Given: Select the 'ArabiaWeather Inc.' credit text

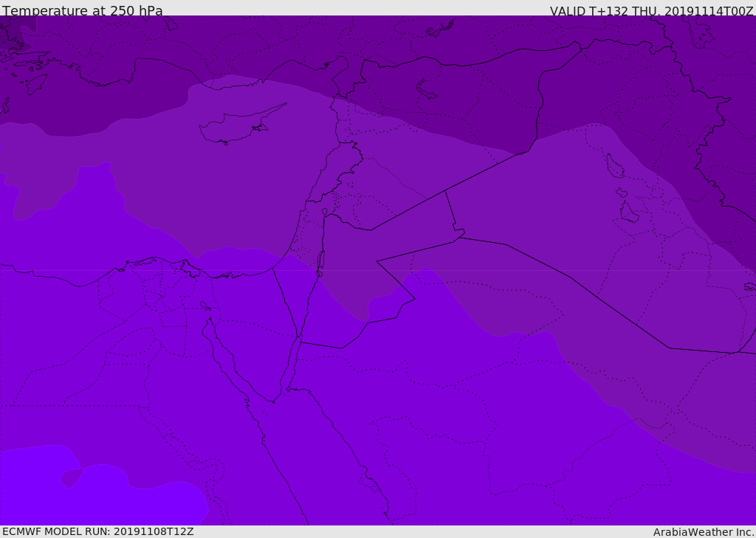Looking at the screenshot, I should point(704,532).
